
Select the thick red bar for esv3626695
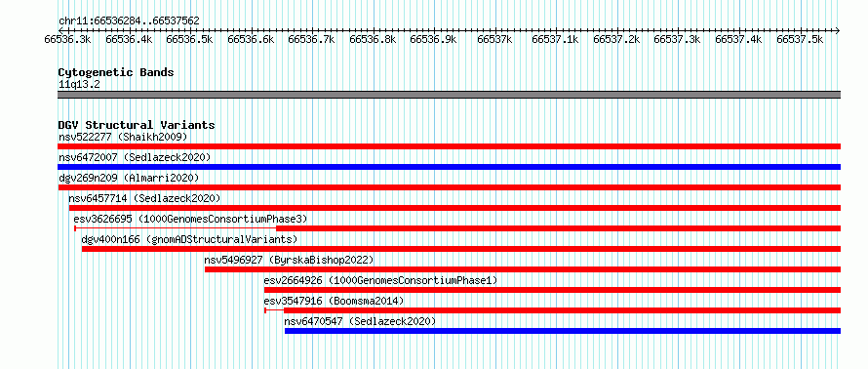tap(559, 228)
